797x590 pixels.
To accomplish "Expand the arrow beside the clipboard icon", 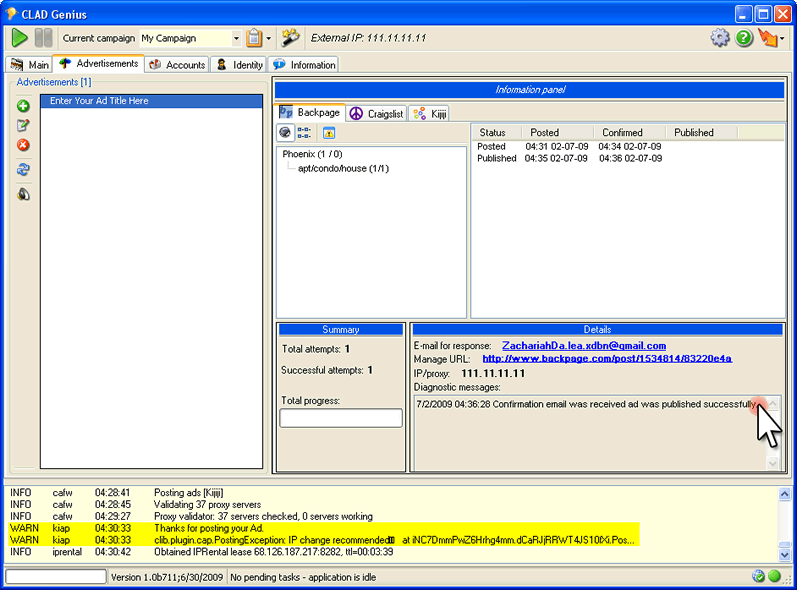I will (x=269, y=39).
